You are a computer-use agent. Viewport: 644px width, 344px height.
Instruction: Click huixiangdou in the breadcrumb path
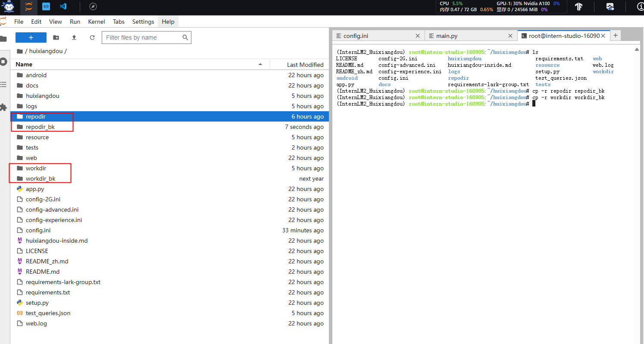point(46,51)
